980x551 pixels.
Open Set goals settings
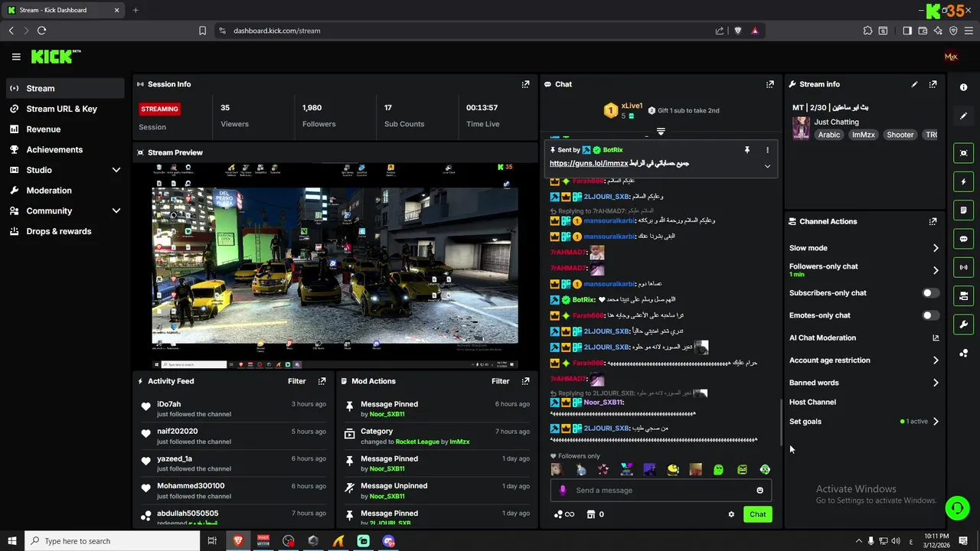(x=864, y=422)
